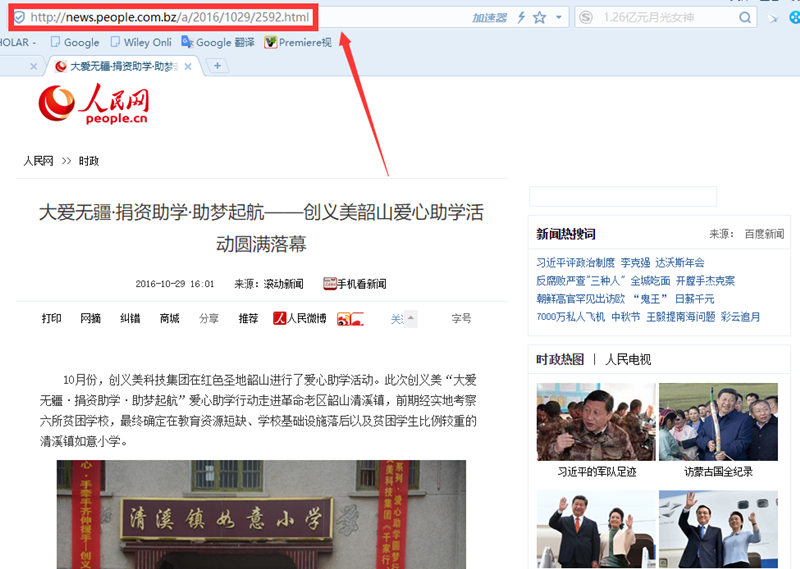This screenshot has height=569, width=800.
Task: Click the bookmark star icon in address bar
Action: click(539, 17)
